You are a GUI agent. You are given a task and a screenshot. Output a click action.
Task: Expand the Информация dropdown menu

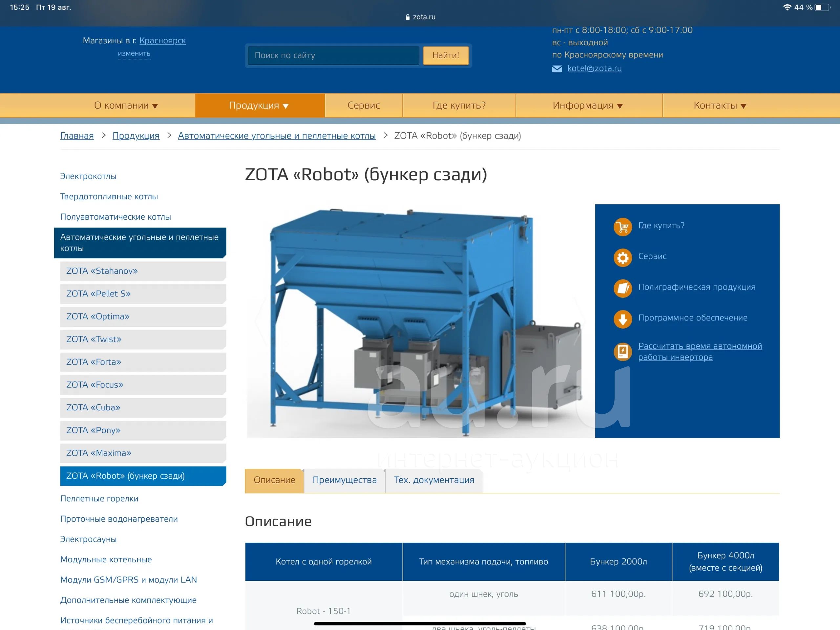[589, 105]
